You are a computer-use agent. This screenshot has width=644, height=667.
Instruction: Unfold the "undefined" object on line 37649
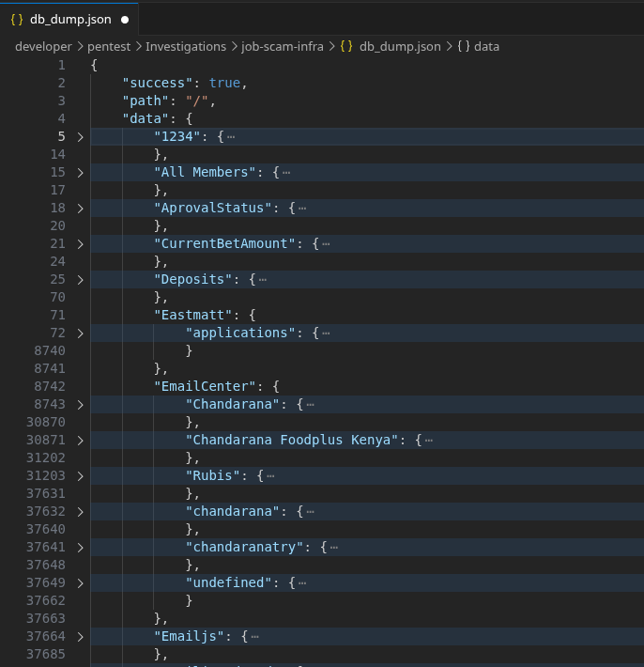(81, 583)
